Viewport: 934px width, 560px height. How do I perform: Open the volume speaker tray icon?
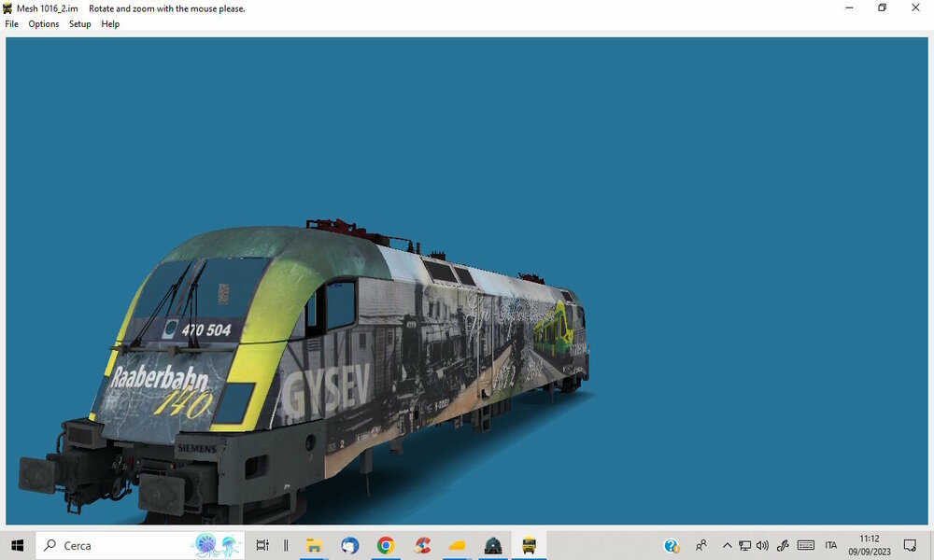point(762,545)
